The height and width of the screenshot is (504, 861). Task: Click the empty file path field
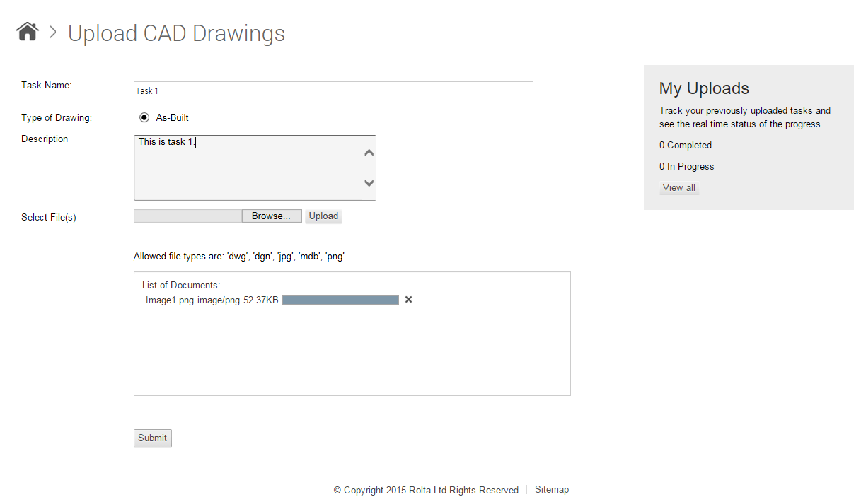[187, 216]
